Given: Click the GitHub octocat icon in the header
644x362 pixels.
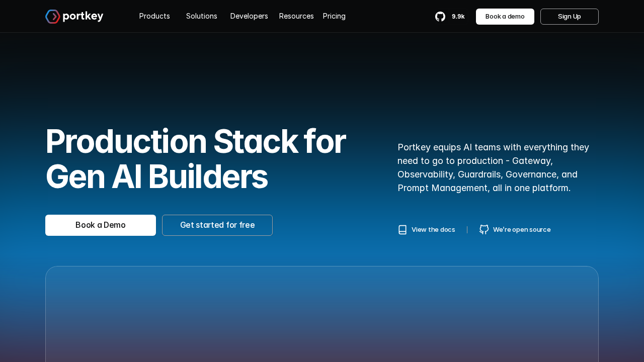Looking at the screenshot, I should coord(440,16).
